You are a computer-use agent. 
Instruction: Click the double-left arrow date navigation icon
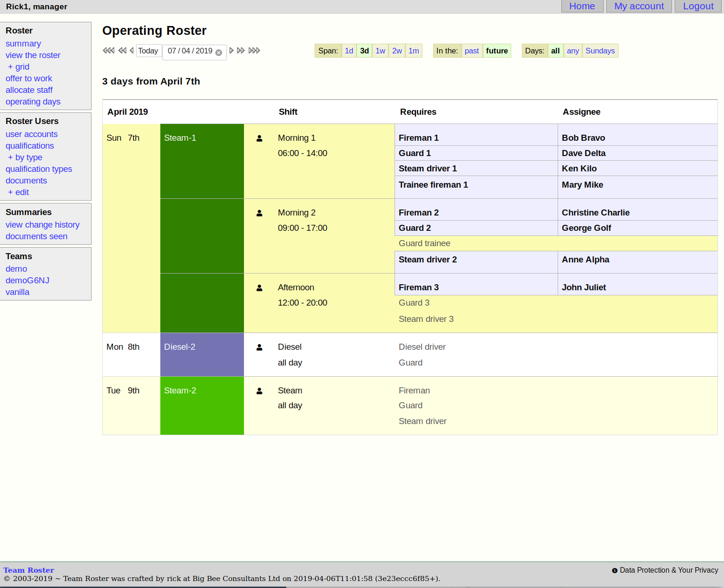pyautogui.click(x=122, y=51)
